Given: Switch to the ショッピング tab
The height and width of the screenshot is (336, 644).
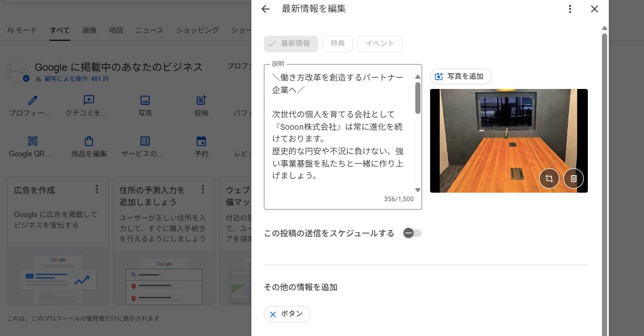Looking at the screenshot, I should tap(196, 30).
